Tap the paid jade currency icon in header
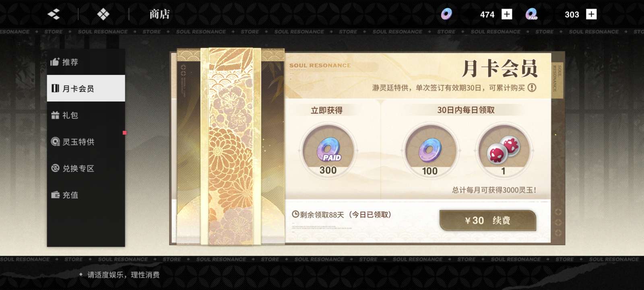This screenshot has height=290, width=644. pos(531,14)
